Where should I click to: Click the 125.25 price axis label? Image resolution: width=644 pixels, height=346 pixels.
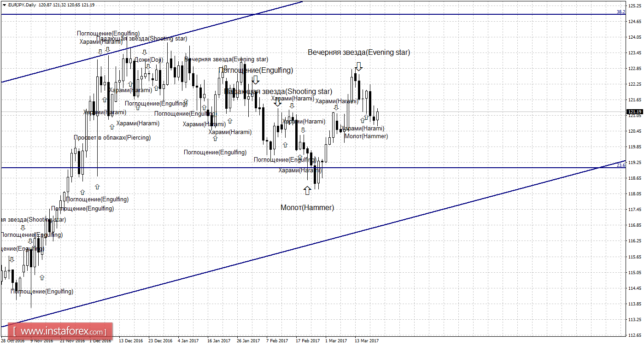[x=634, y=6]
